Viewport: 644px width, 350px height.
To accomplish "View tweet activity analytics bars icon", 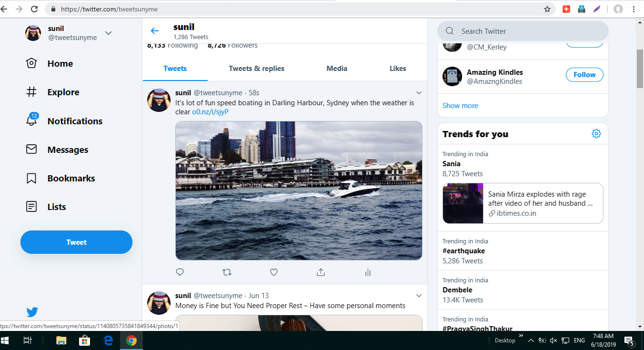I will coord(368,272).
